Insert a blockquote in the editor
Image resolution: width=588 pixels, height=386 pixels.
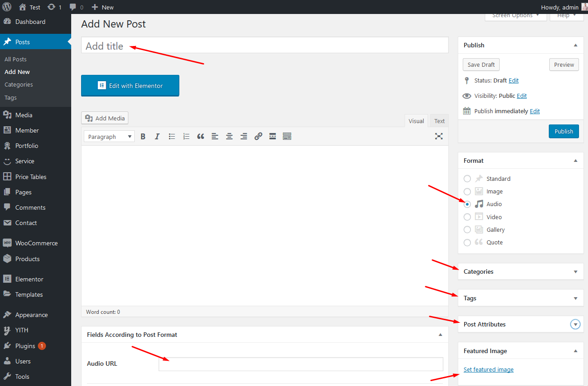[x=201, y=137]
